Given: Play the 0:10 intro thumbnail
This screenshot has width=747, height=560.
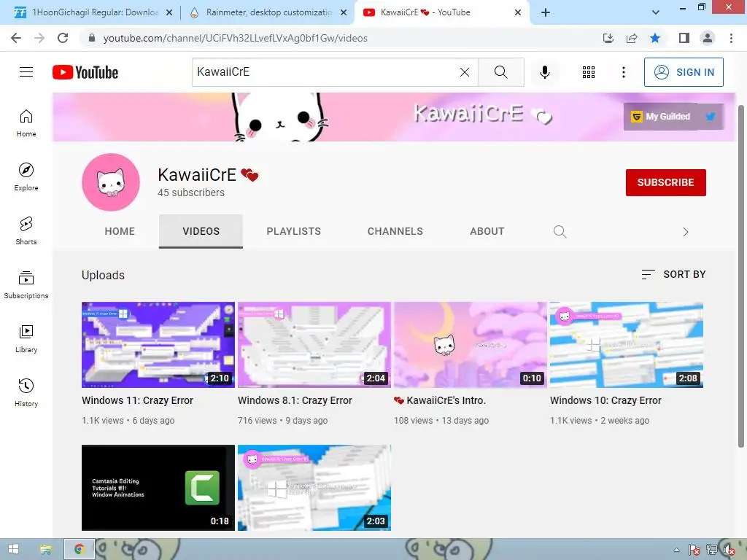Looking at the screenshot, I should (x=471, y=345).
